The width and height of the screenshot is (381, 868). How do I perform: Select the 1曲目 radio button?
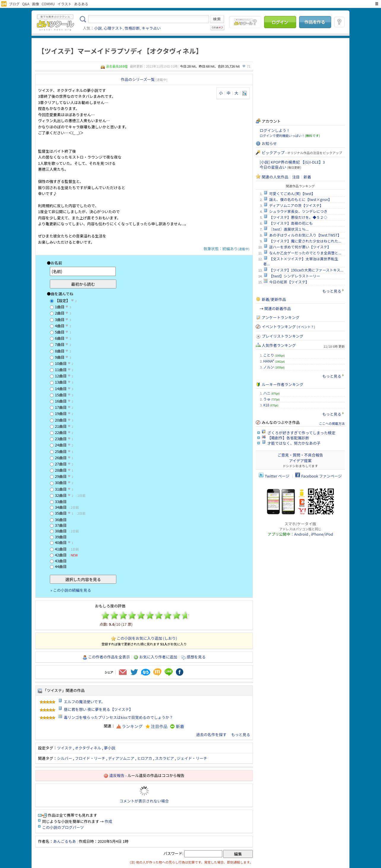click(52, 307)
